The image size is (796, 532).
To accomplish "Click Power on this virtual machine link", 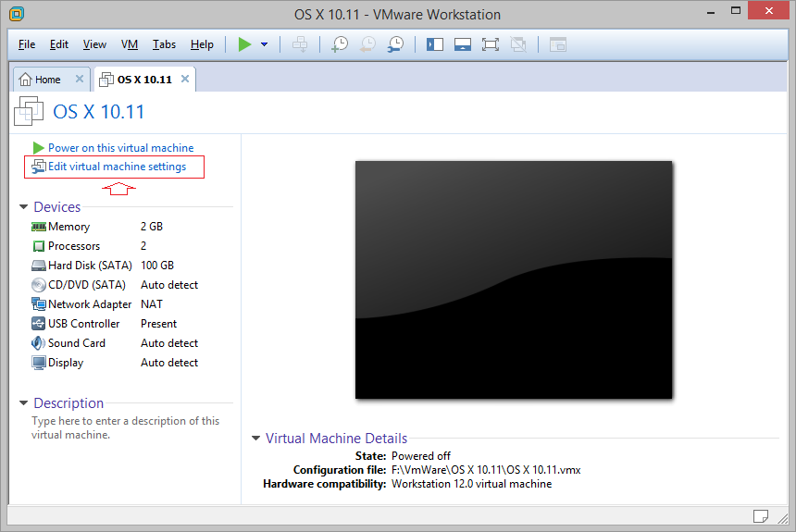I will pos(121,148).
